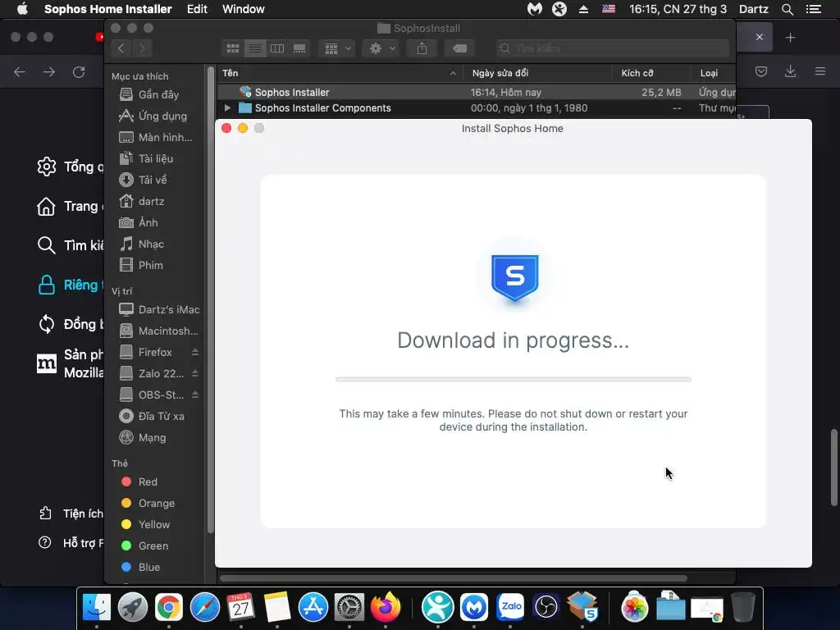Open Safari compass icon in Dock

click(204, 608)
